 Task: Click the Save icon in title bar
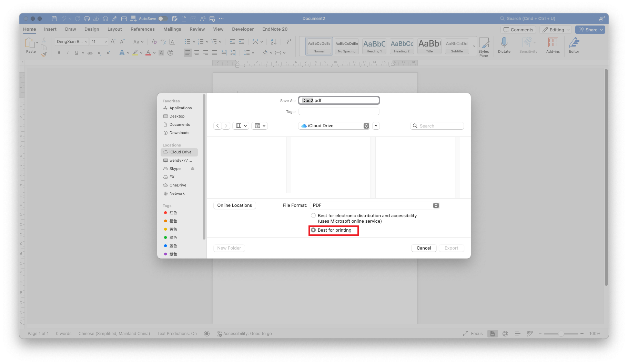pos(54,19)
